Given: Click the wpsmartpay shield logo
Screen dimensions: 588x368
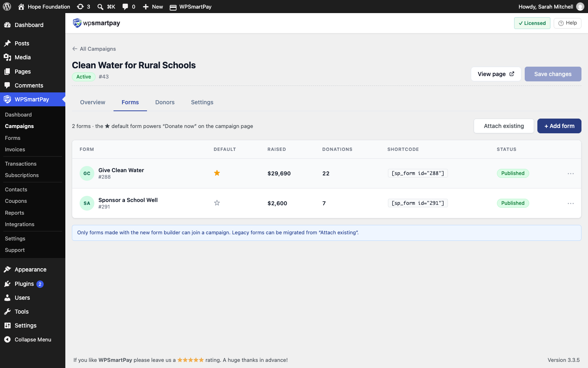Looking at the screenshot, I should [77, 23].
